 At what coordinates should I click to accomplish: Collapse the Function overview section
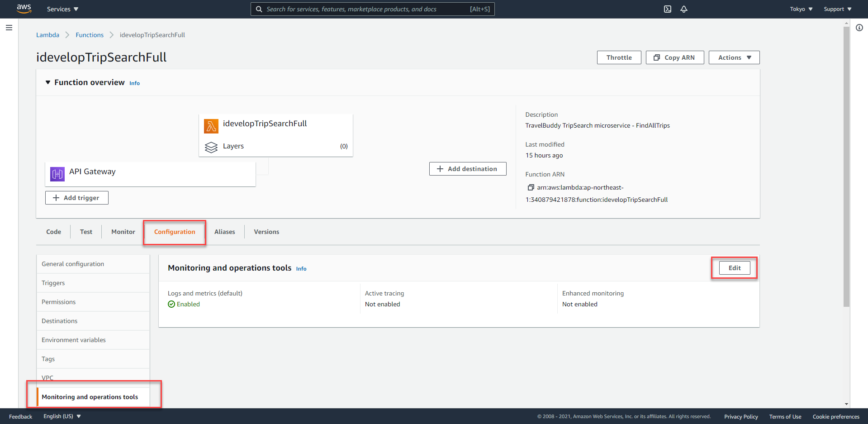click(x=48, y=82)
